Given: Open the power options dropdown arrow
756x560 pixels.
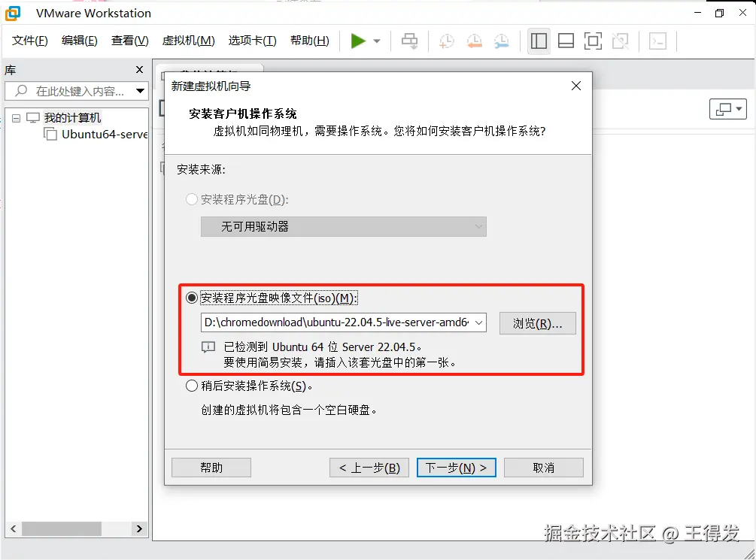Looking at the screenshot, I should pos(377,41).
